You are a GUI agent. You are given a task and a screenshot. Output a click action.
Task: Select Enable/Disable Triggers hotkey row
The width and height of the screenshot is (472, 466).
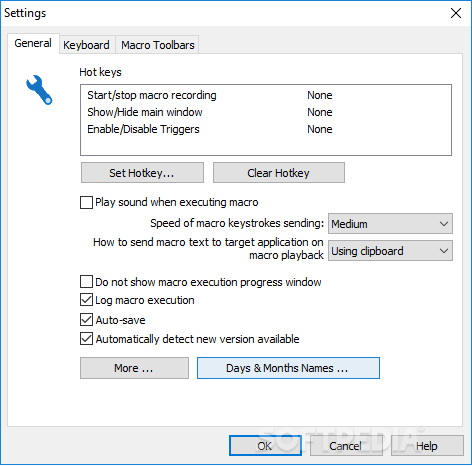click(x=266, y=129)
